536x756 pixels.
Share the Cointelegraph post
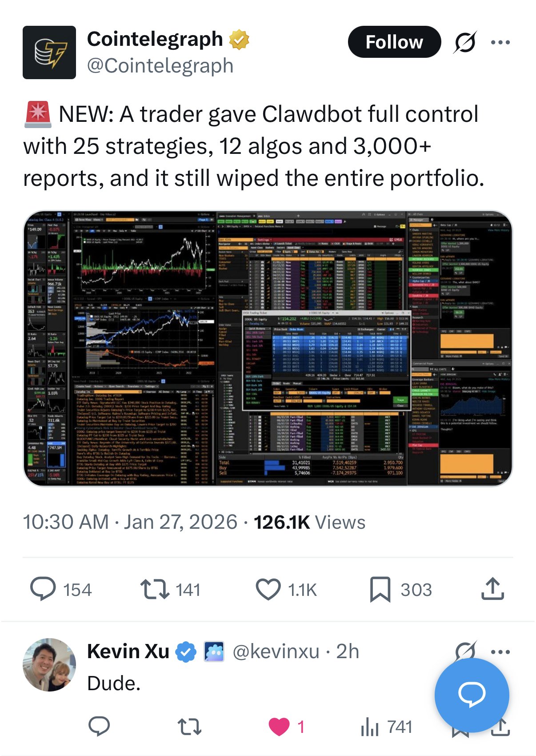(492, 589)
